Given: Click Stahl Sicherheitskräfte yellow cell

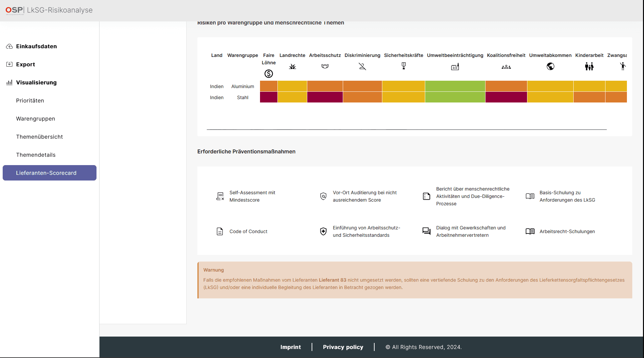Looking at the screenshot, I should pos(404,97).
